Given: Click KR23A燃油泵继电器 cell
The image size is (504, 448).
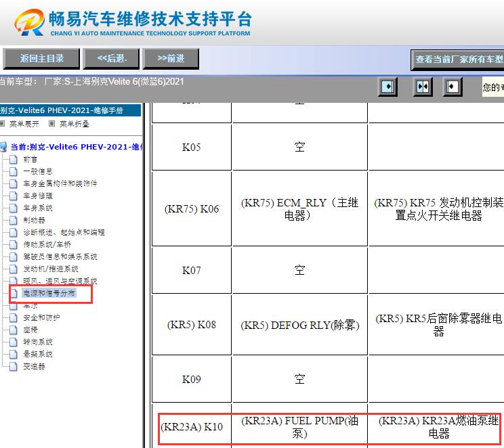Looking at the screenshot, I should pyautogui.click(x=436, y=426).
